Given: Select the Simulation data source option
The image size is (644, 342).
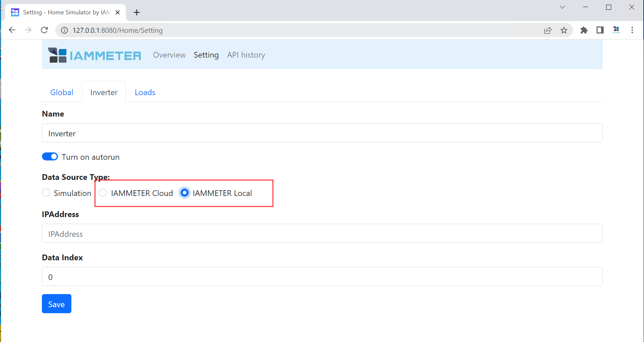Looking at the screenshot, I should (x=46, y=193).
